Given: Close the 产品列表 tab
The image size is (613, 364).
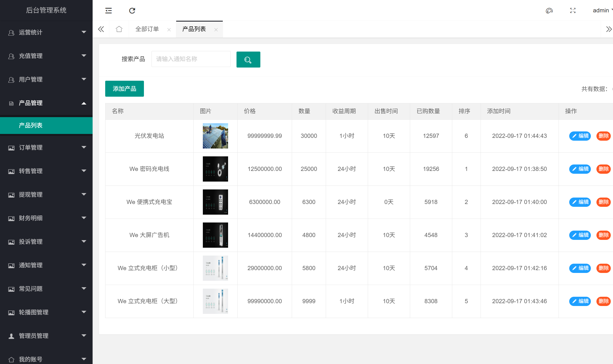Looking at the screenshot, I should 216,30.
